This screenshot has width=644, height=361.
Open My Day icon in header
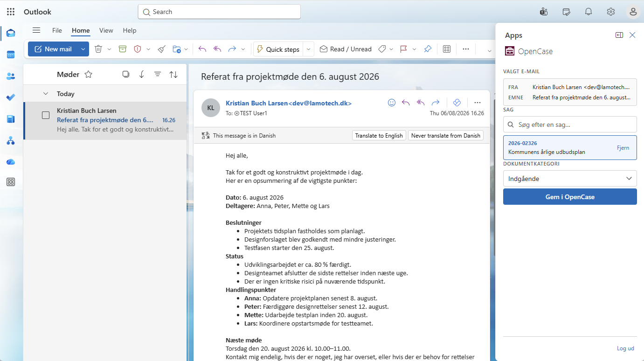566,12
